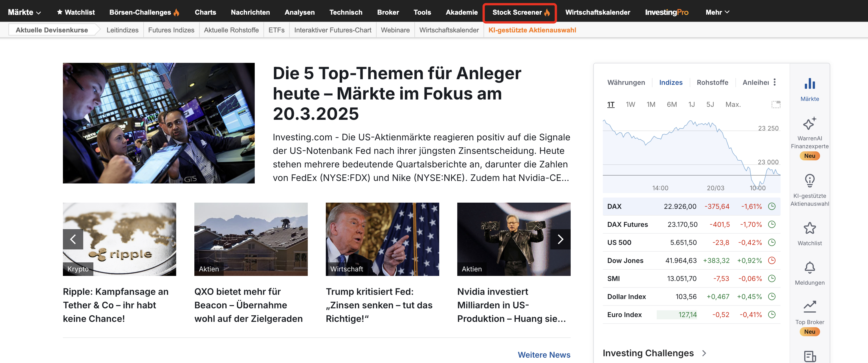This screenshot has width=868, height=363.
Task: Open Nachrichten in top menu
Action: pos(250,12)
